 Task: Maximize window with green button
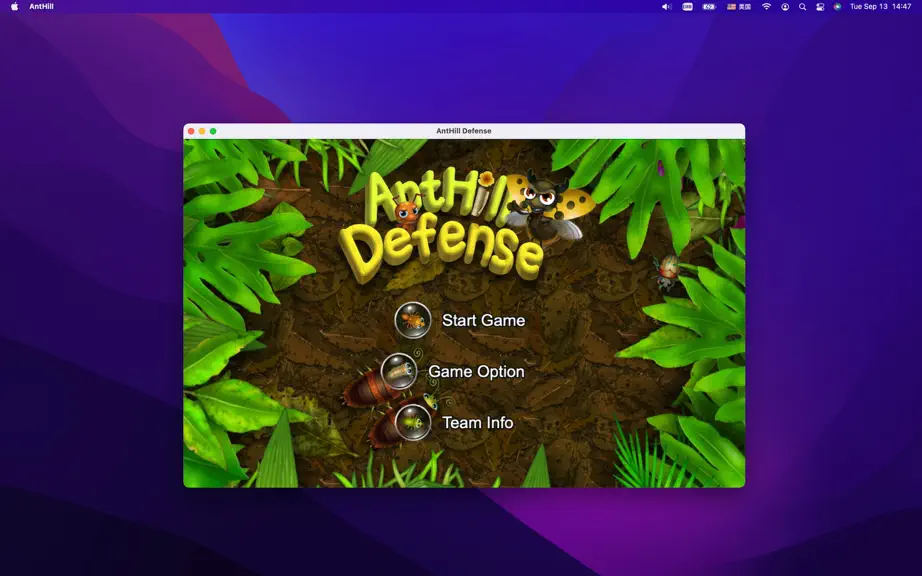tap(213, 131)
